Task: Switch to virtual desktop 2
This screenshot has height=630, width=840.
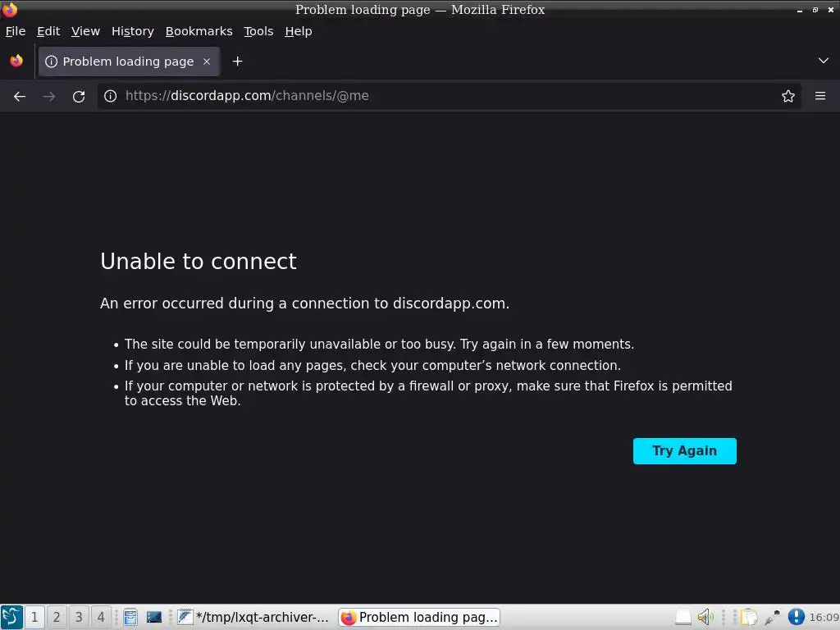Action: pos(57,617)
